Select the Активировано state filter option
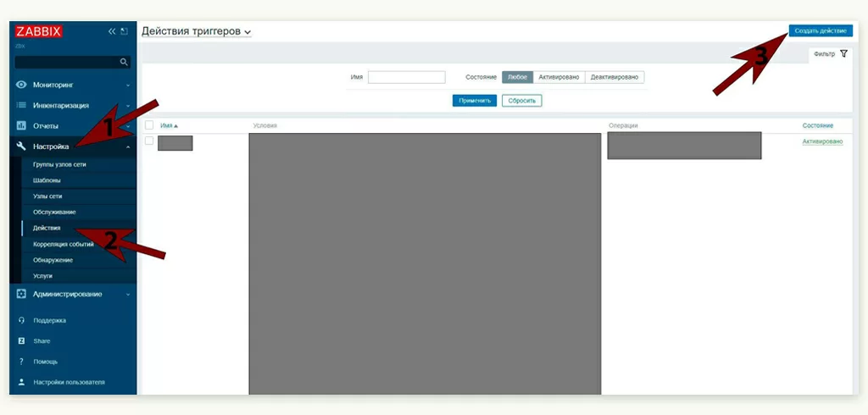 pyautogui.click(x=559, y=77)
